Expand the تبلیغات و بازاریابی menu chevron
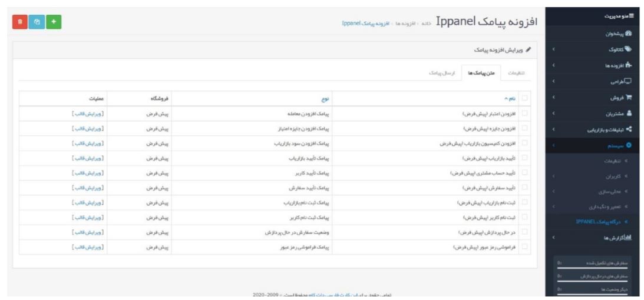The width and height of the screenshot is (644, 300). pyautogui.click(x=554, y=129)
